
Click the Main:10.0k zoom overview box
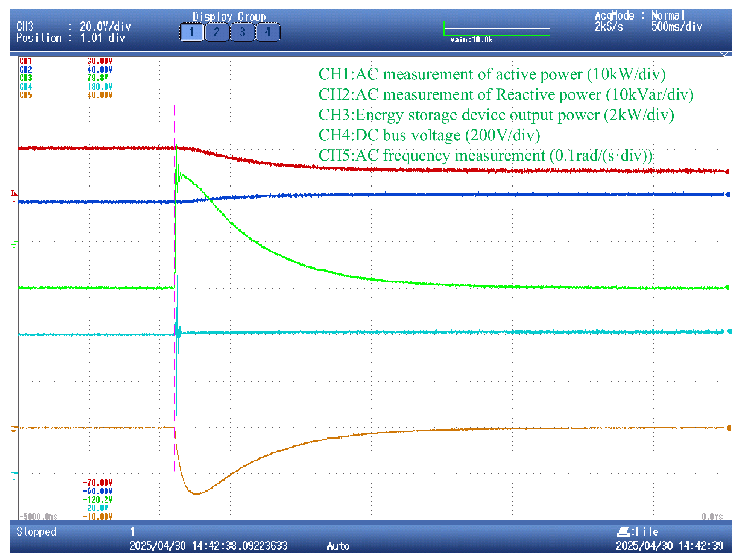click(x=497, y=28)
